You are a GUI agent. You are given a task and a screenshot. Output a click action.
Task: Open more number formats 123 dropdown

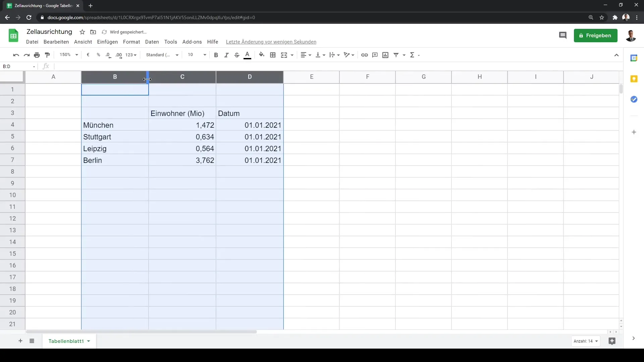click(x=131, y=55)
